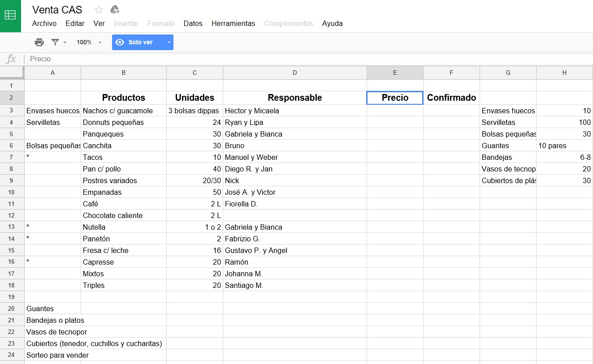This screenshot has height=364, width=593.
Task: Click the select-all corner box
Action: coord(12,73)
